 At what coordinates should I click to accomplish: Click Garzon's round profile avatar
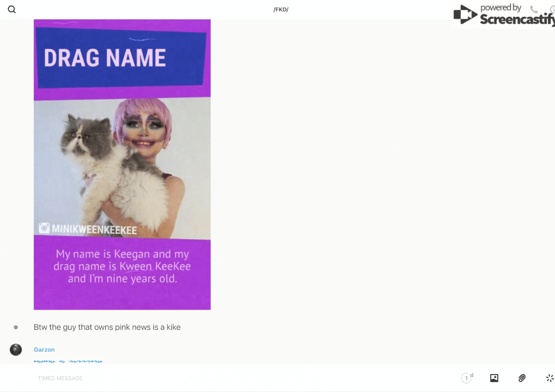[x=16, y=349]
